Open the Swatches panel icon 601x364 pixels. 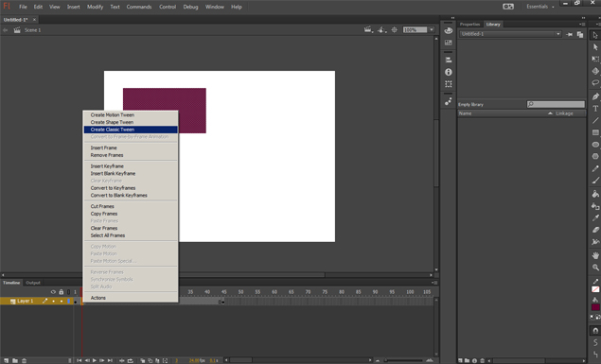coord(448,43)
